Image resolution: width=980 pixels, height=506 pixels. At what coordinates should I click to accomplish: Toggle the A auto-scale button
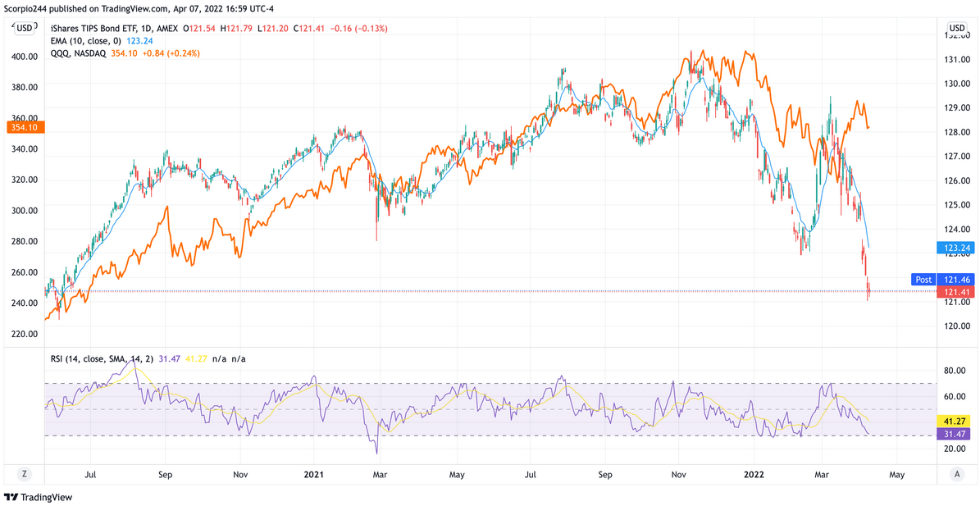click(957, 474)
